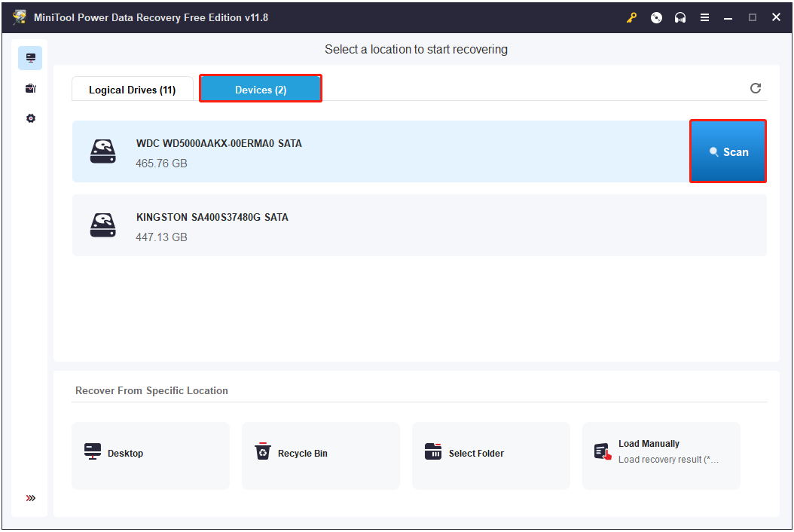Switch to Logical Drives (11) tab

pos(132,90)
